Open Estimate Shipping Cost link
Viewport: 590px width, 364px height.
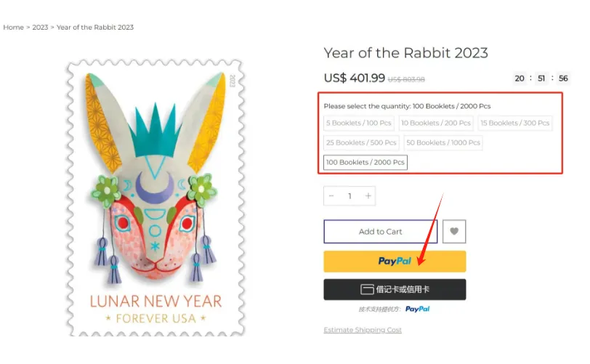pos(363,330)
